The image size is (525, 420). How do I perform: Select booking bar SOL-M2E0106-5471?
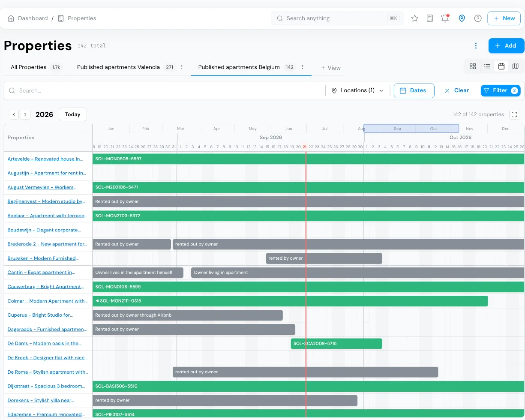[308, 187]
